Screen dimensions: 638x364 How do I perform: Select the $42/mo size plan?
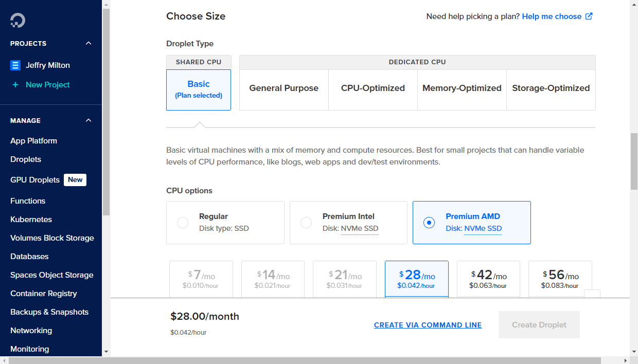pos(488,279)
